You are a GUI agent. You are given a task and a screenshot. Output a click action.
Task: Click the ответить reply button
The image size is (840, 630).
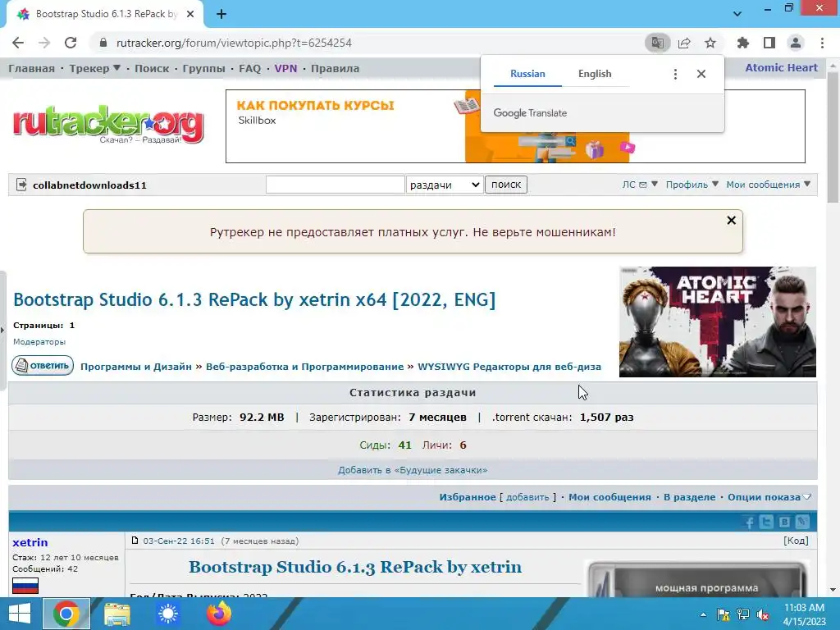pyautogui.click(x=43, y=366)
